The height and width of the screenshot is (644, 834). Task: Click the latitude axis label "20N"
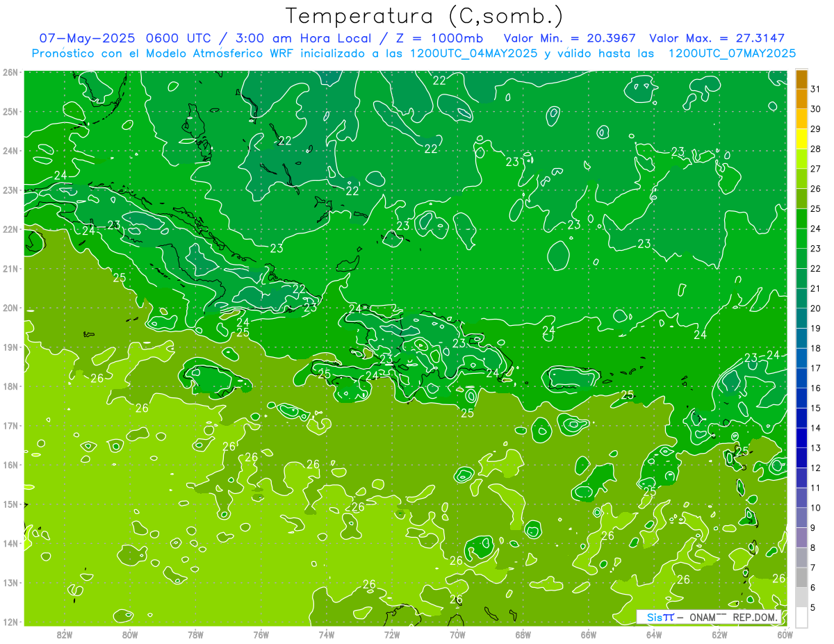pos(10,308)
